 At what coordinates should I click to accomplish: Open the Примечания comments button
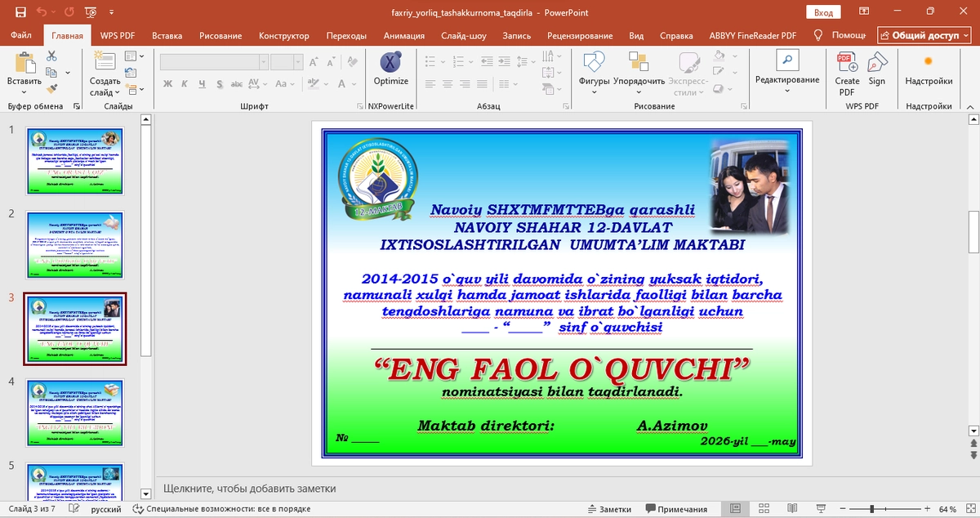click(677, 509)
